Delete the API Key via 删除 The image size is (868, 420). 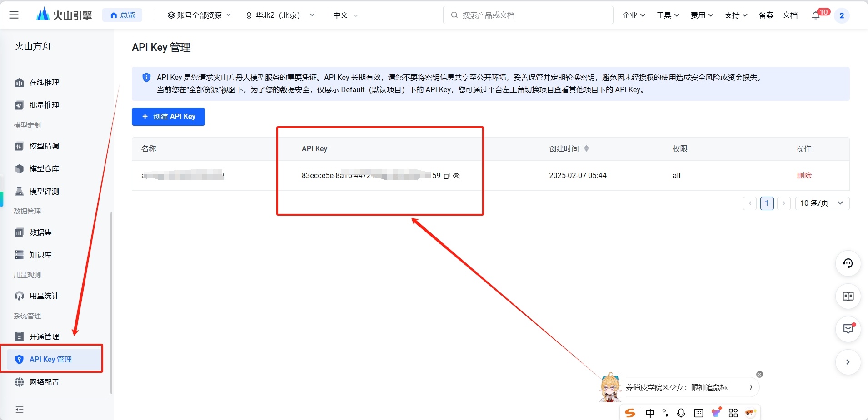click(803, 176)
